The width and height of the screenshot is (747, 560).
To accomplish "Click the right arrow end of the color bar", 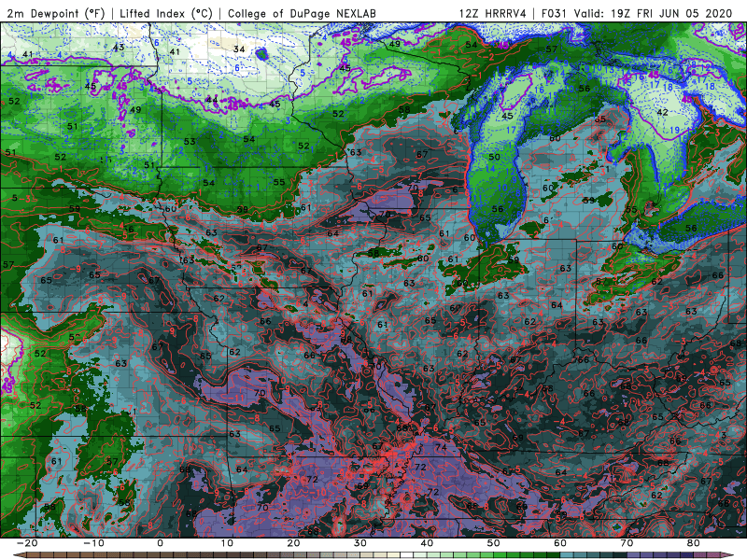I will [728, 555].
